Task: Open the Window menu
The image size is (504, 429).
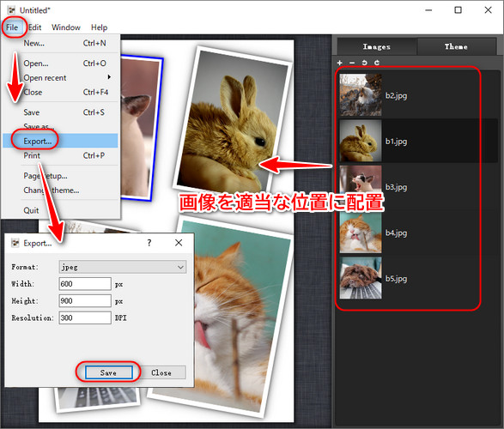Action: [x=66, y=27]
